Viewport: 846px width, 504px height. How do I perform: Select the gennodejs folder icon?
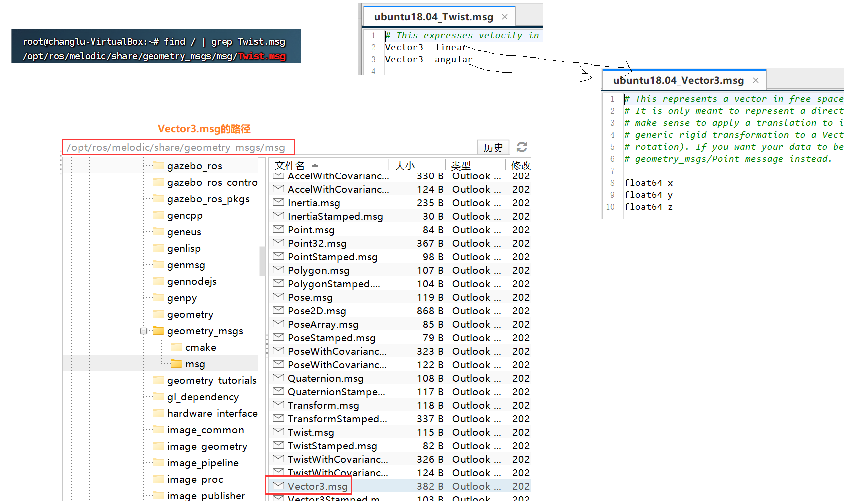coord(158,281)
